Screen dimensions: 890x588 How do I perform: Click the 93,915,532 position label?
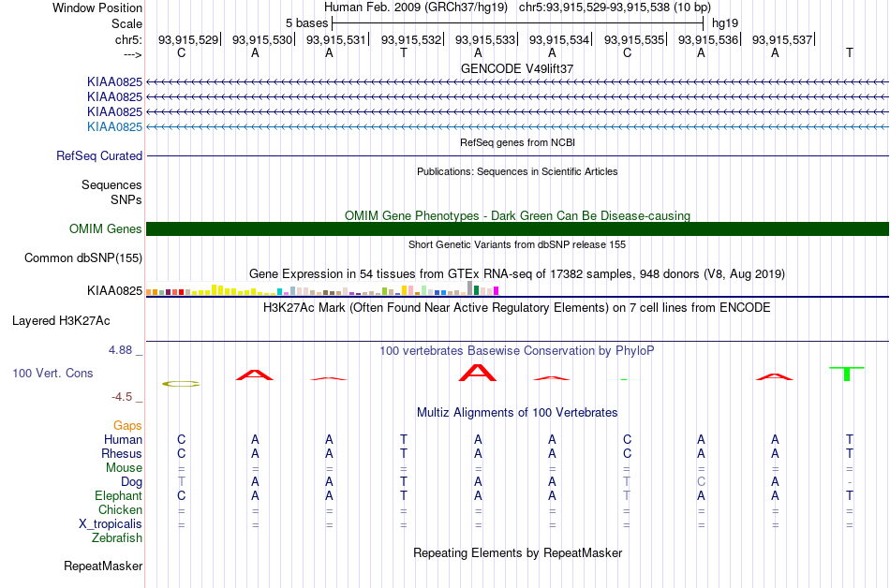pyautogui.click(x=411, y=39)
